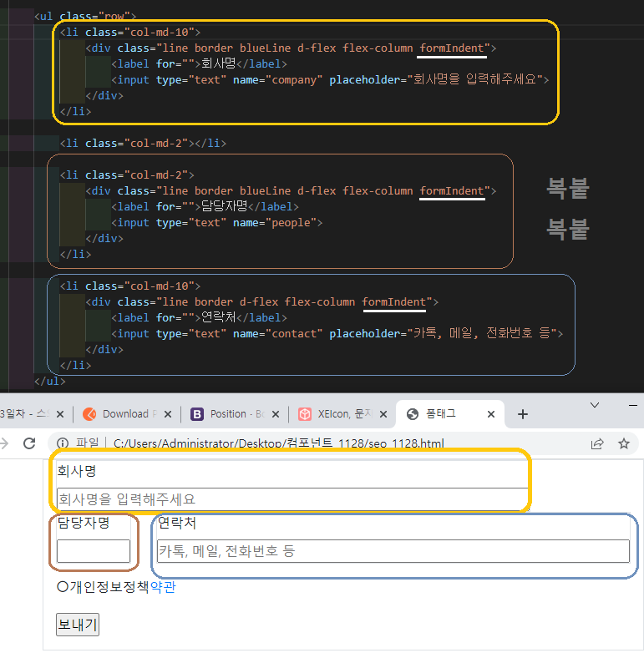This screenshot has width=644, height=653.
Task: Select the 폼태그 tab
Action: 450,414
